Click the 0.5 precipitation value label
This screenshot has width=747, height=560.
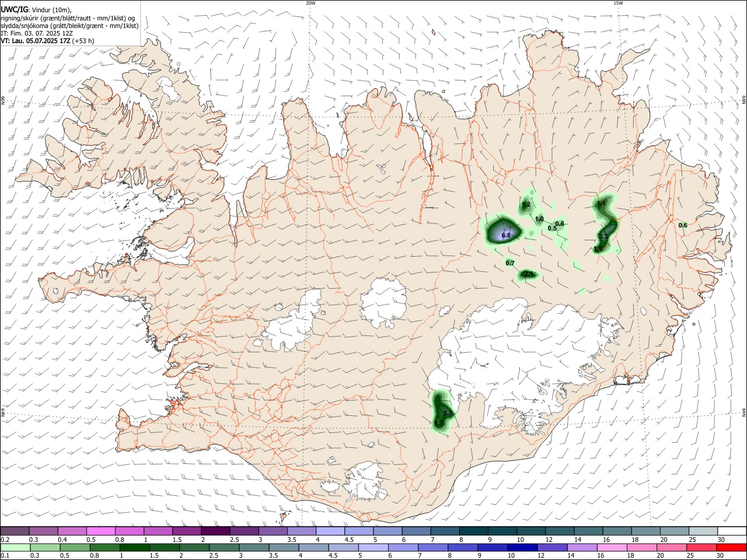click(552, 228)
